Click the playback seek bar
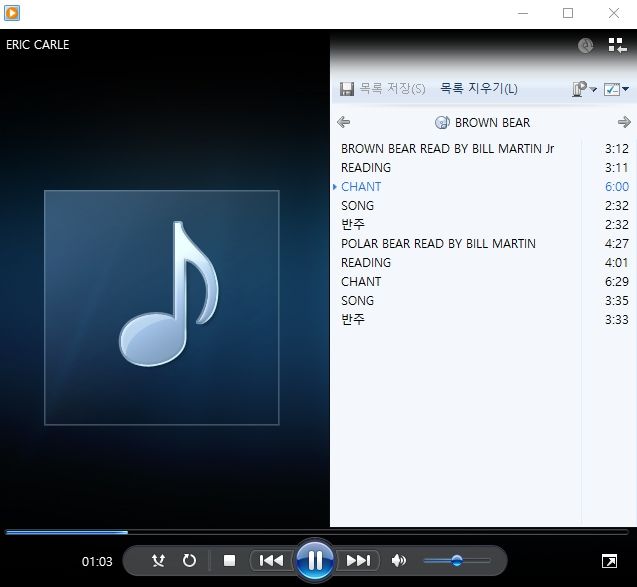 317,532
